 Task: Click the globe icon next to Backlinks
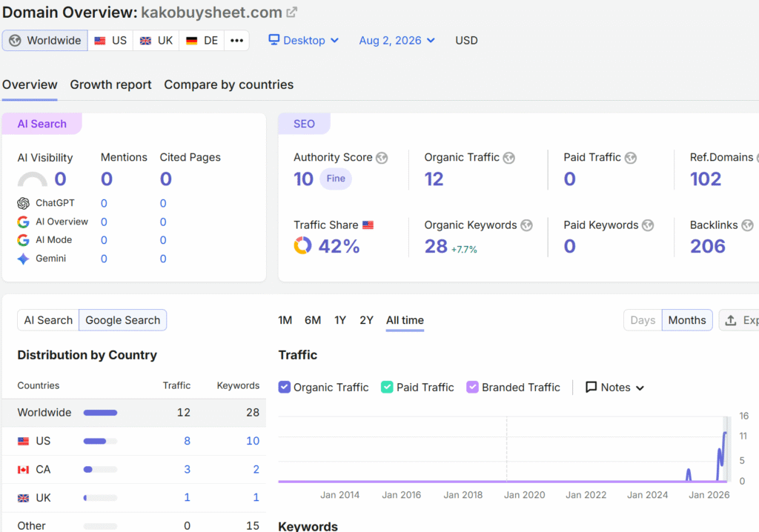tap(747, 225)
